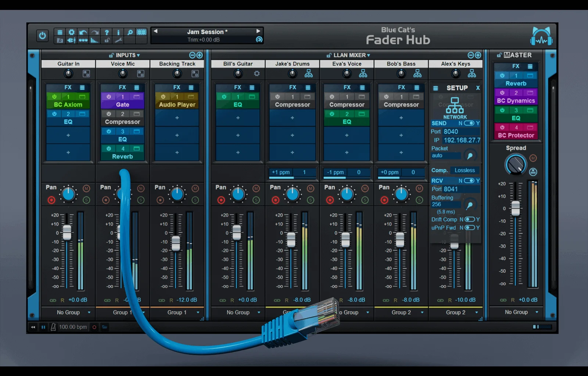Click Guitar In input routing icon
This screenshot has width=588, height=376.
[86, 74]
